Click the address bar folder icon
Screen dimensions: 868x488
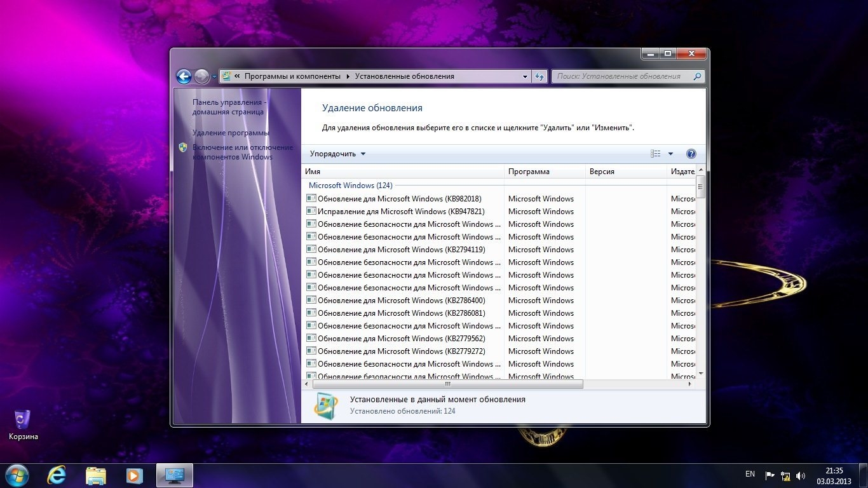[226, 76]
